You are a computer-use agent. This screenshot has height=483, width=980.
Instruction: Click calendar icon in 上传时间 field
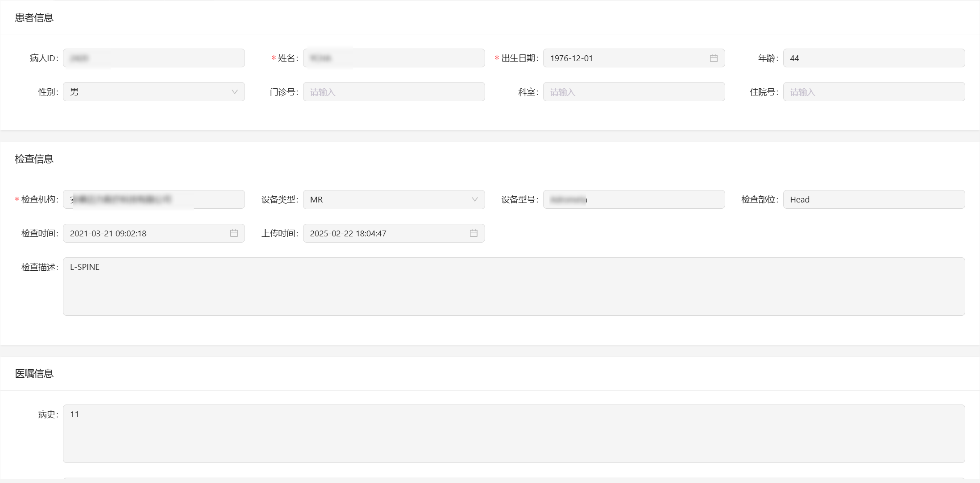coord(473,233)
